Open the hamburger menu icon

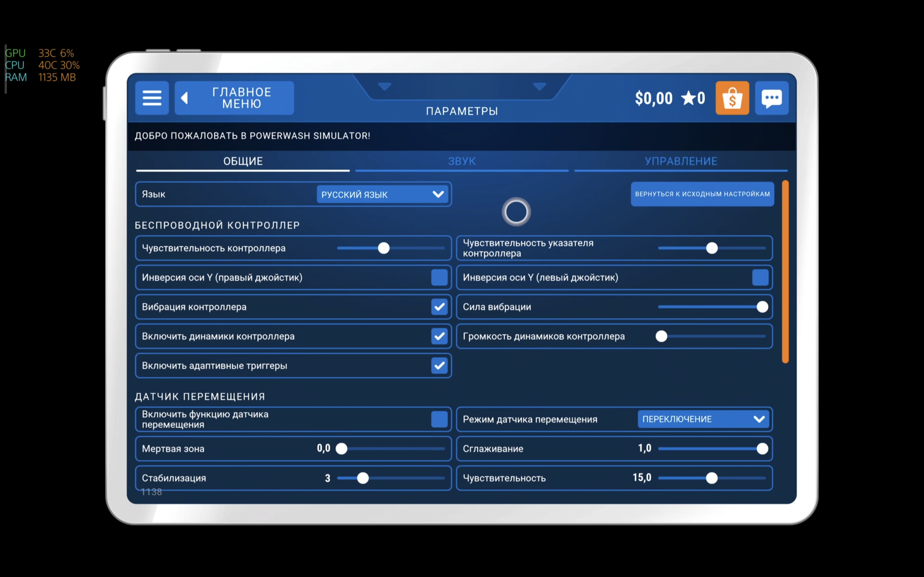pyautogui.click(x=152, y=98)
